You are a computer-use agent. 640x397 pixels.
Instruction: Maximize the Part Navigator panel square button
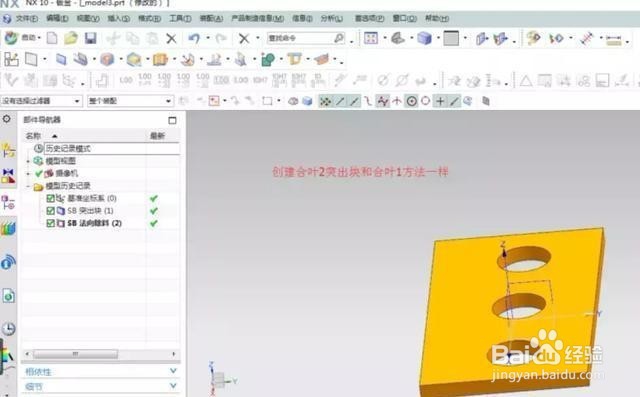point(172,120)
